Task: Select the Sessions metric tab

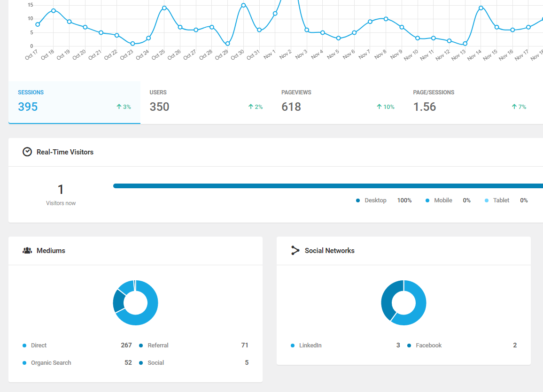Action: tap(75, 102)
